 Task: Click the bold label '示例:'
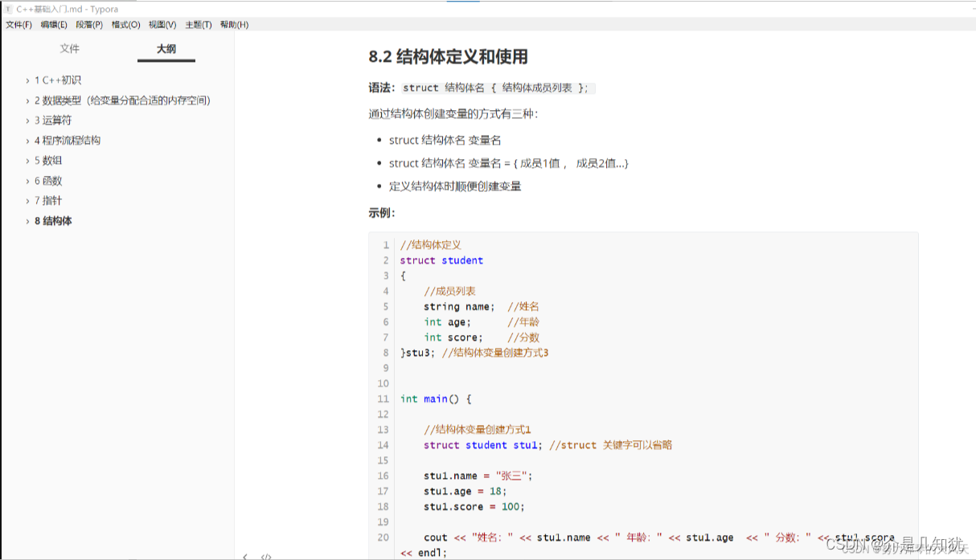pos(382,213)
